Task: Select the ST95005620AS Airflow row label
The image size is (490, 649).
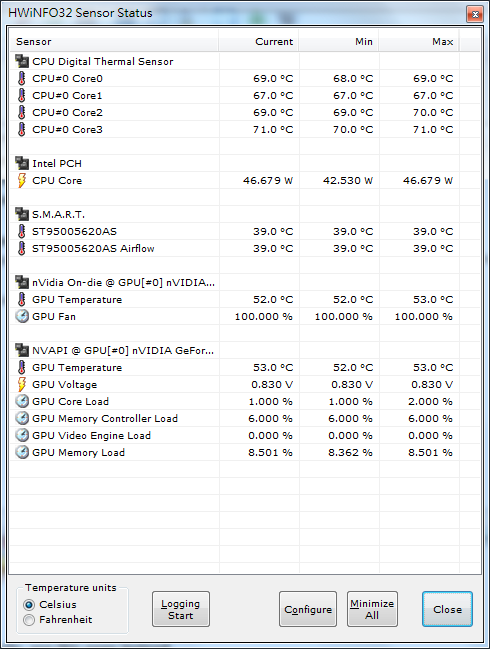Action: [x=94, y=248]
